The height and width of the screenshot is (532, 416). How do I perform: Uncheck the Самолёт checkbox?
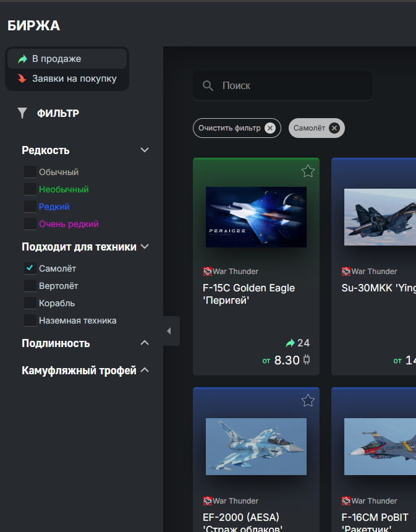click(30, 268)
